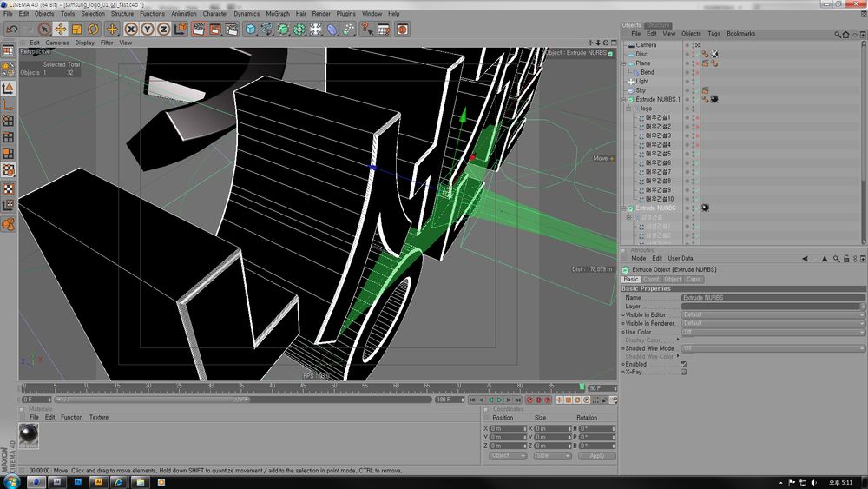Collapse the Extrude NURBS.1 hierarchy
868x489 pixels.
[624, 100]
